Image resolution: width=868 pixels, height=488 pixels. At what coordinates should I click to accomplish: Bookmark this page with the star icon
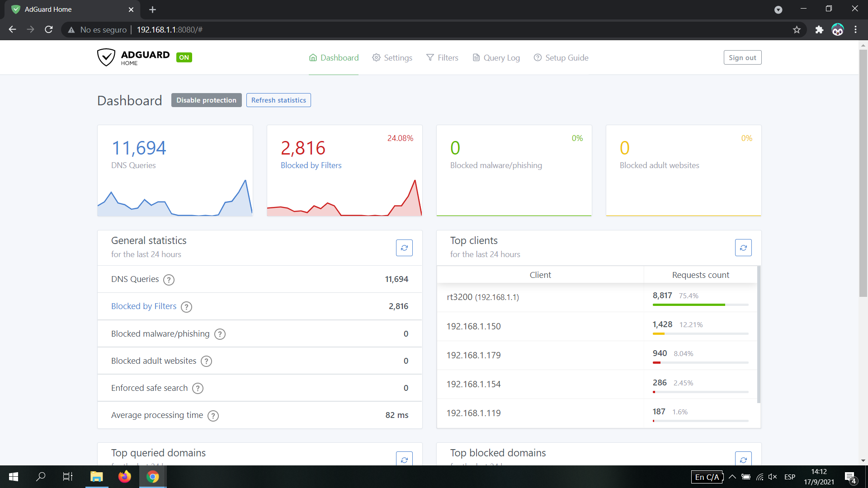coord(797,30)
